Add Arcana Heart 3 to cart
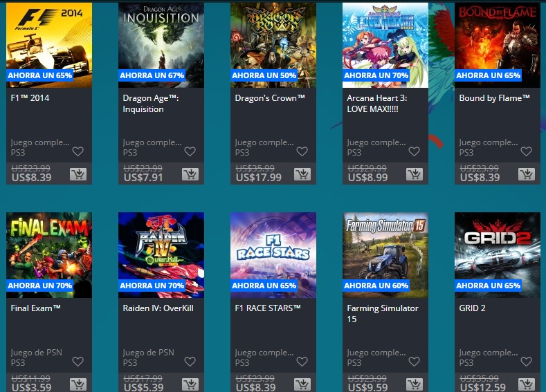546x392 pixels. tap(415, 174)
